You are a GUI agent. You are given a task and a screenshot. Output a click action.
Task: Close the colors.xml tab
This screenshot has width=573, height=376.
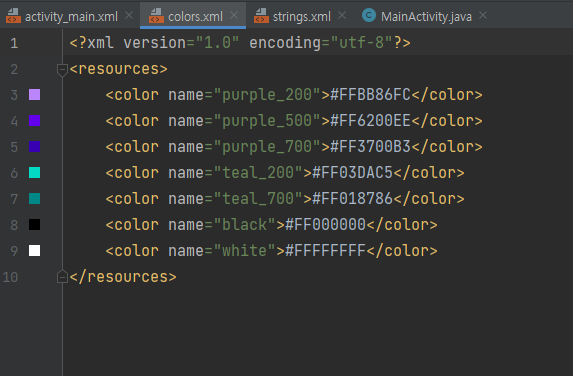(234, 16)
